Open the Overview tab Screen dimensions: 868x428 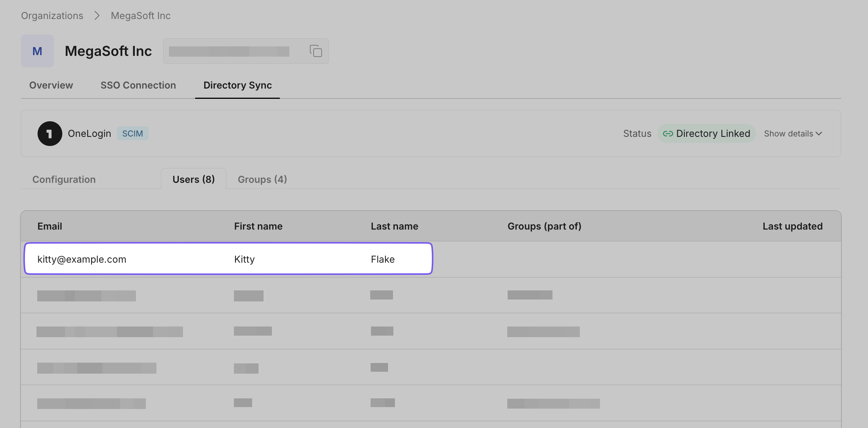pos(51,85)
